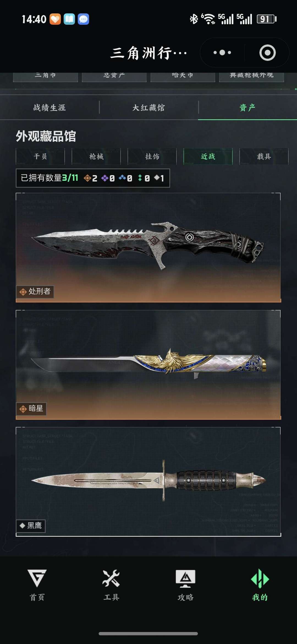Image resolution: width=297 pixels, height=644 pixels.
Task: Select the 资产 tab
Action: pyautogui.click(x=248, y=107)
